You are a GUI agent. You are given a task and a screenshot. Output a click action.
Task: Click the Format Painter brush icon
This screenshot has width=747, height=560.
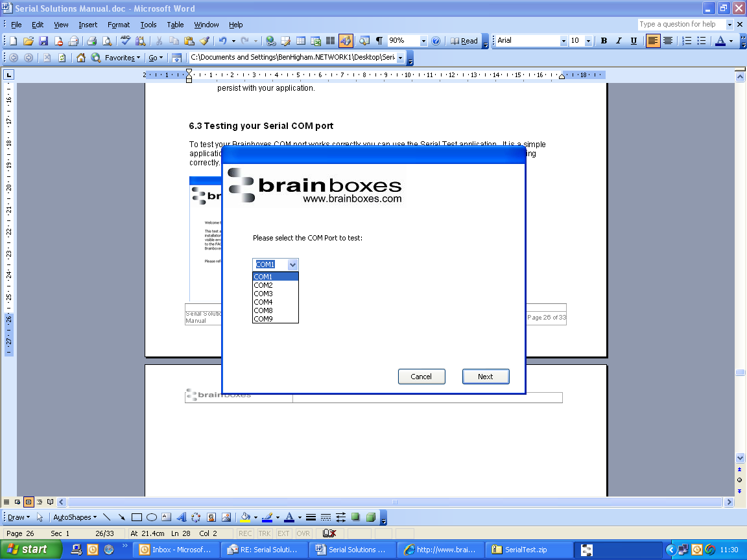[x=204, y=41]
